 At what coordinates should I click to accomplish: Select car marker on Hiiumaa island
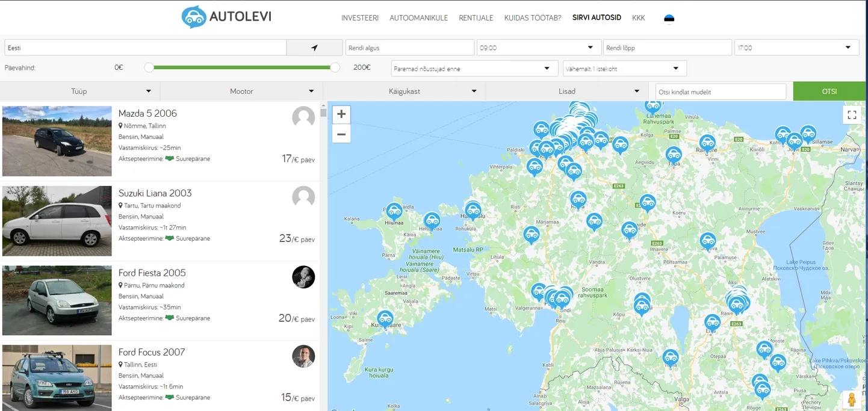coord(394,212)
